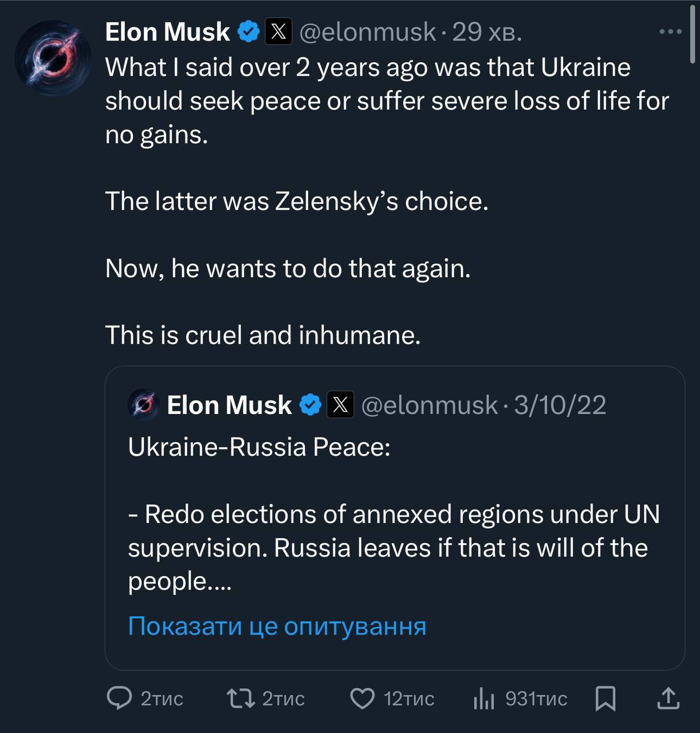Open the three-dot more options menu
Image resolution: width=700 pixels, height=733 pixels.
pyautogui.click(x=670, y=31)
